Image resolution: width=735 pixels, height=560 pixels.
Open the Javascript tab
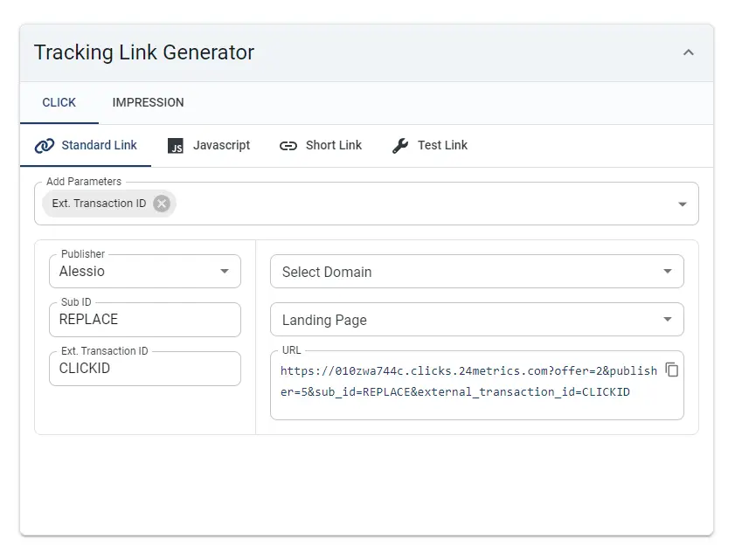tap(209, 146)
